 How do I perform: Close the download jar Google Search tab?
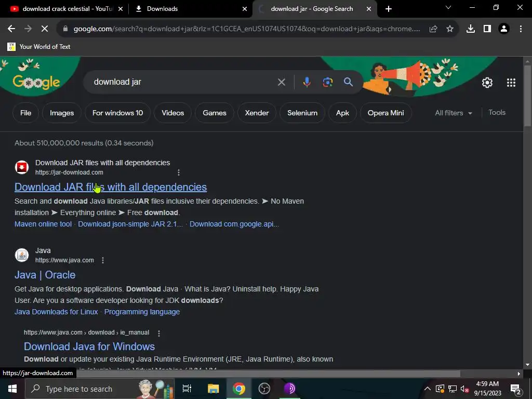click(369, 9)
